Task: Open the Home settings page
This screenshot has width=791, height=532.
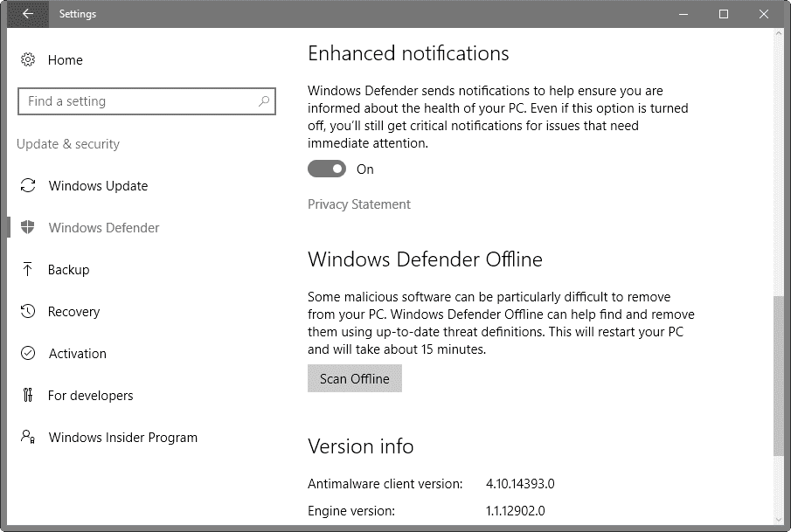Action: point(65,60)
